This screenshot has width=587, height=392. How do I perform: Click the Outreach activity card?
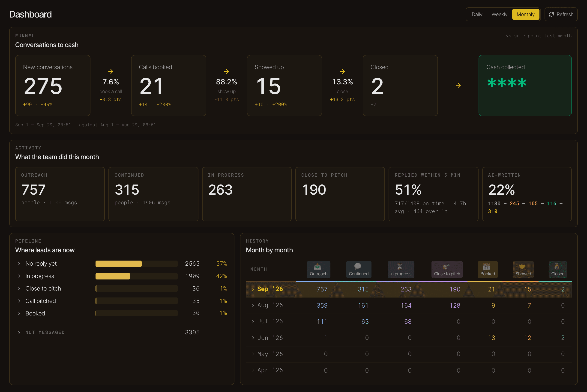tap(60, 194)
